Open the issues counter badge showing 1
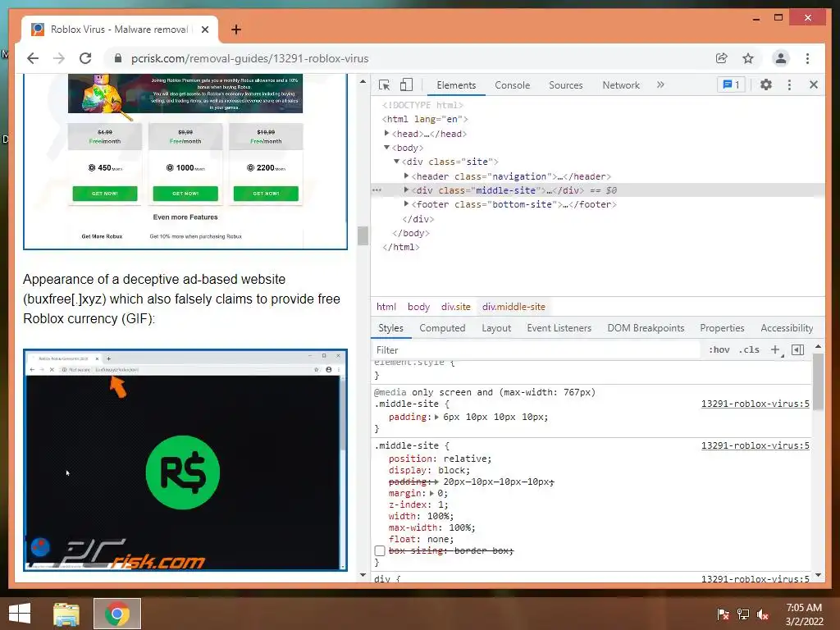The width and height of the screenshot is (840, 630). [731, 84]
